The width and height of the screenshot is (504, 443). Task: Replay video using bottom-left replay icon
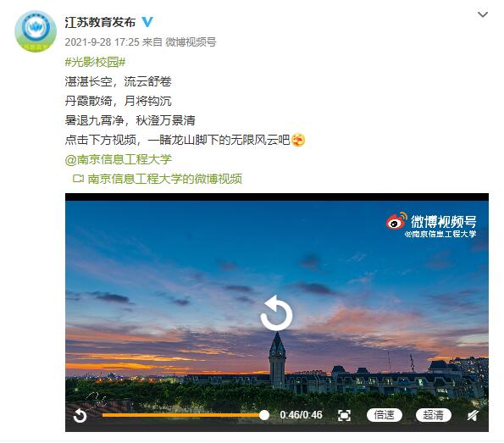(80, 416)
